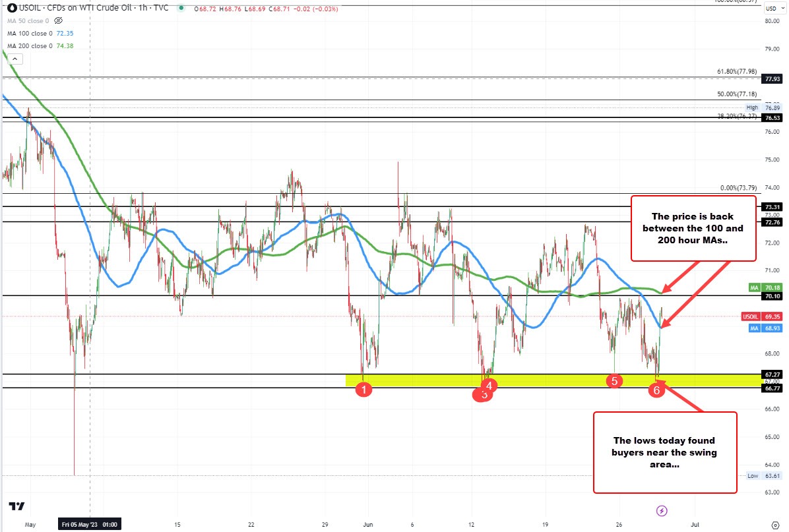The image size is (789, 532).
Task: Click the High 76.89 axis label
Action: [763, 107]
